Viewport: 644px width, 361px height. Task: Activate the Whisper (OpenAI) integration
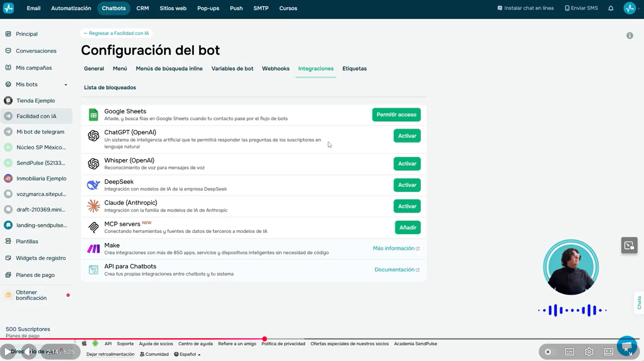coord(407,164)
